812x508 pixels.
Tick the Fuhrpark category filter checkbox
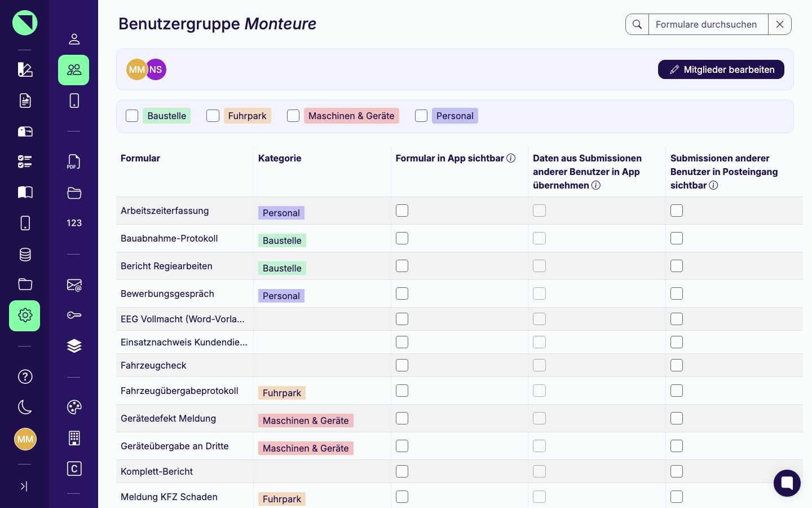[213, 116]
